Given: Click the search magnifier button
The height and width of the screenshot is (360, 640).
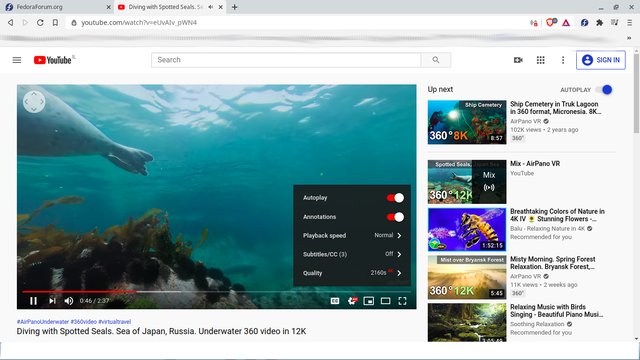Looking at the screenshot, I should (x=436, y=60).
